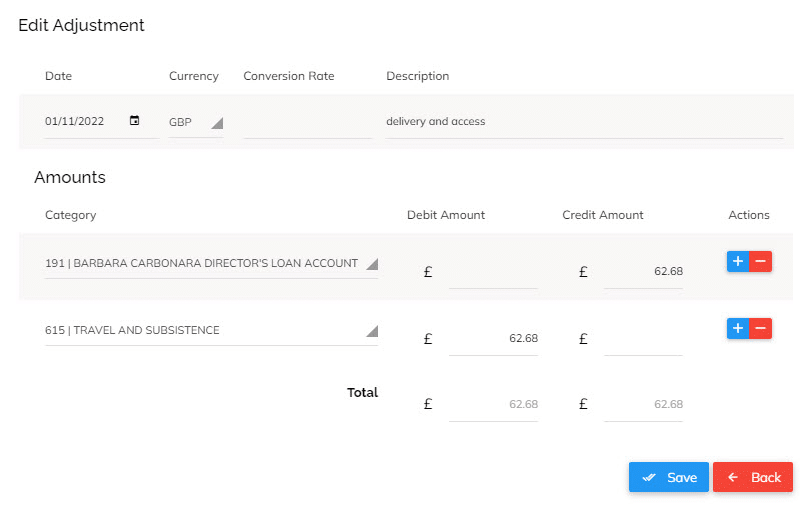Click credit amount 62.68 in first row
The image size is (804, 509).
click(643, 272)
